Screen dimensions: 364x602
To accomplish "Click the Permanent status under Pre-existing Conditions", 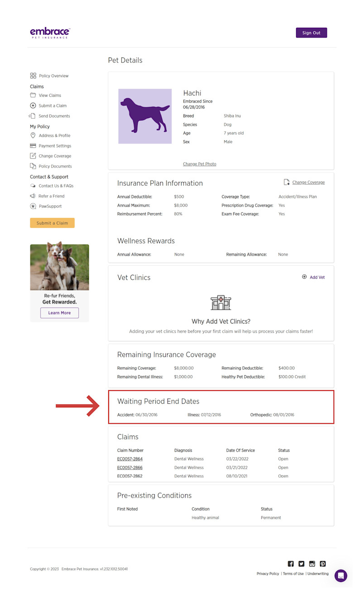I will tap(271, 518).
